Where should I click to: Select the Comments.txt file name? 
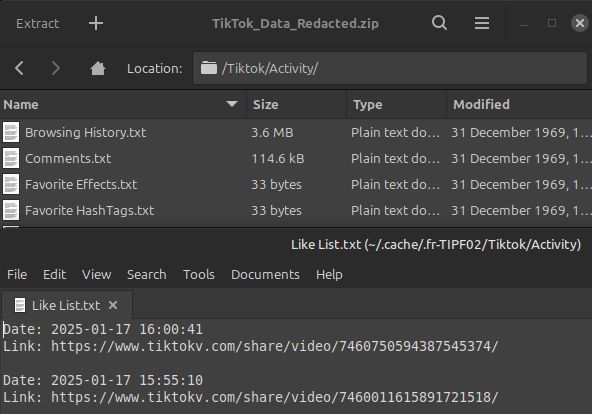point(68,159)
